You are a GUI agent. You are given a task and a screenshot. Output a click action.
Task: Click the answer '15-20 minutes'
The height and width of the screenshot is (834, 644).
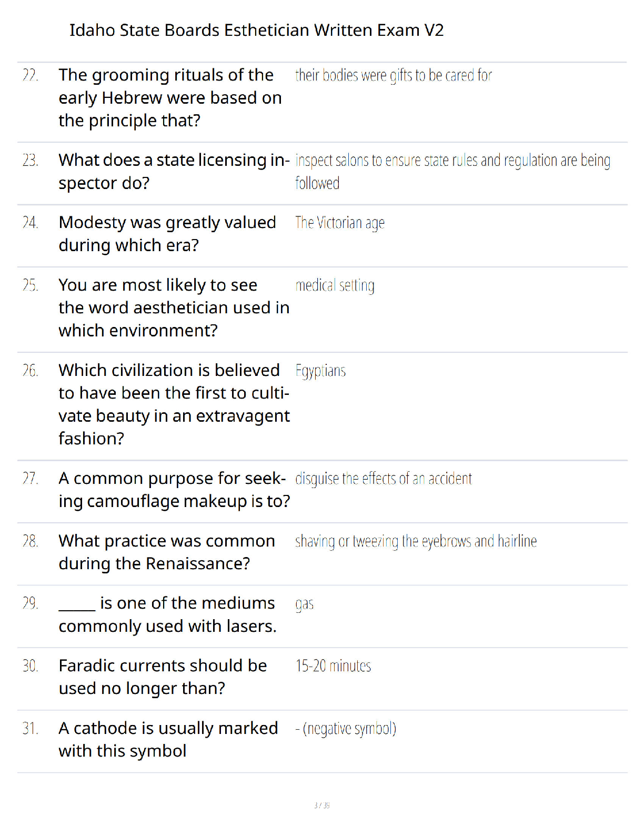click(x=333, y=666)
